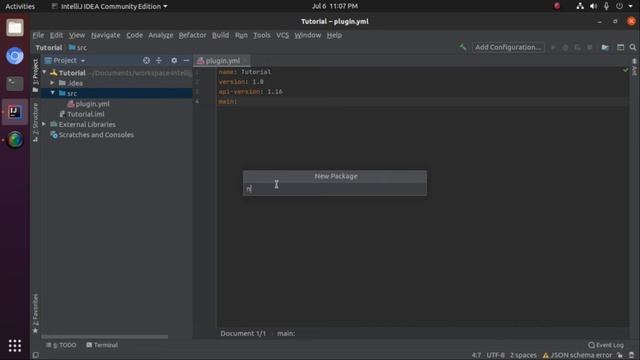Click Activities in the top bar
The width and height of the screenshot is (640, 360).
20,6
